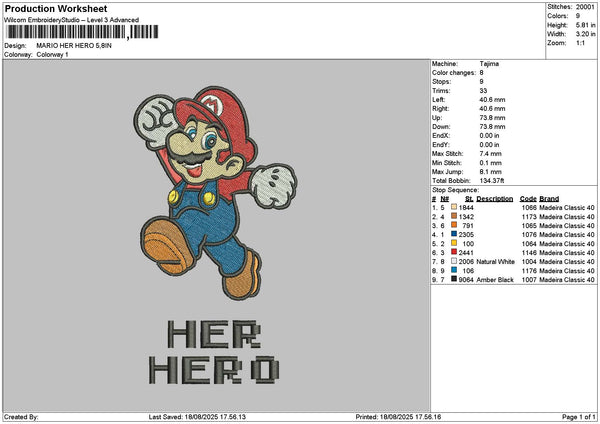Click the Created By label
This screenshot has width=600, height=424.
point(21,417)
